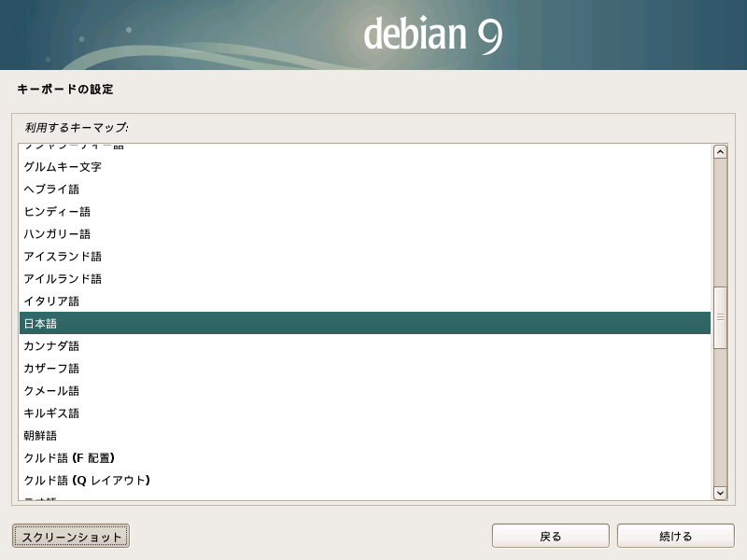Select ハンガリー語 keymap entry

coord(57,234)
